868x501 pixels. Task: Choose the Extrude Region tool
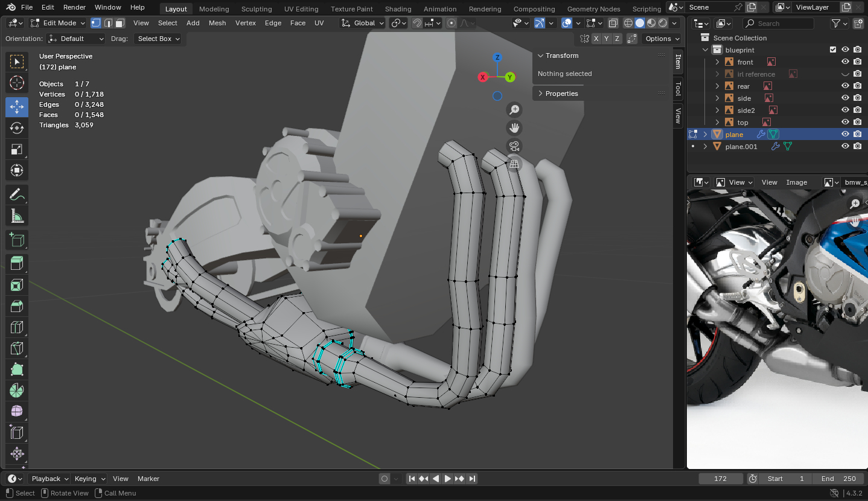pos(17,263)
